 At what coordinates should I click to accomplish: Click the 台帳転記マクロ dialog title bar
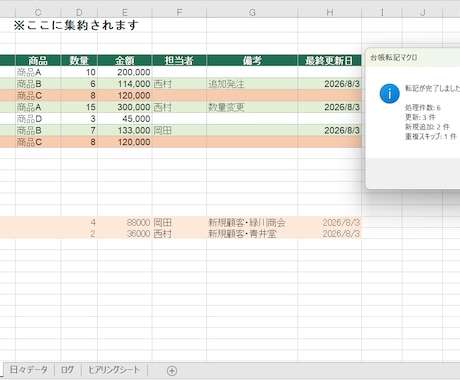413,57
